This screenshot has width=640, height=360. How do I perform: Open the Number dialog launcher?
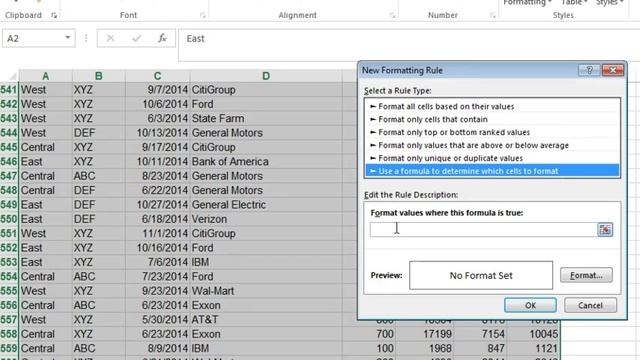[493, 16]
